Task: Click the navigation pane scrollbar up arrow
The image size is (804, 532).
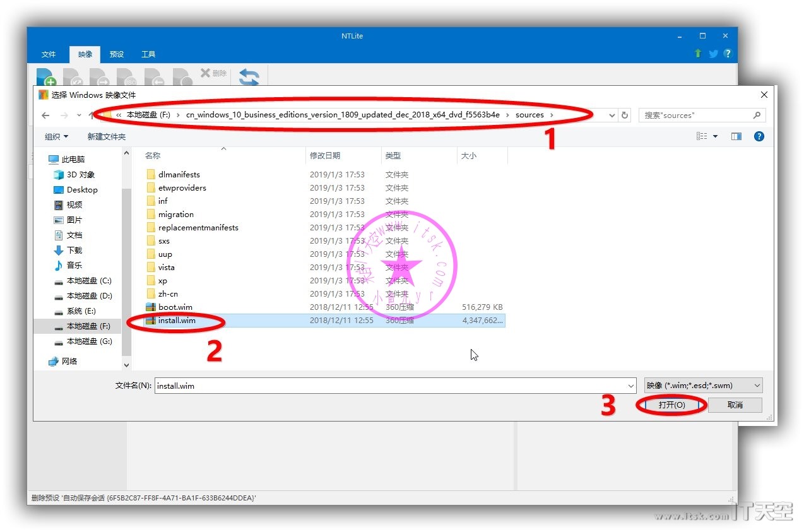Action: 126,153
